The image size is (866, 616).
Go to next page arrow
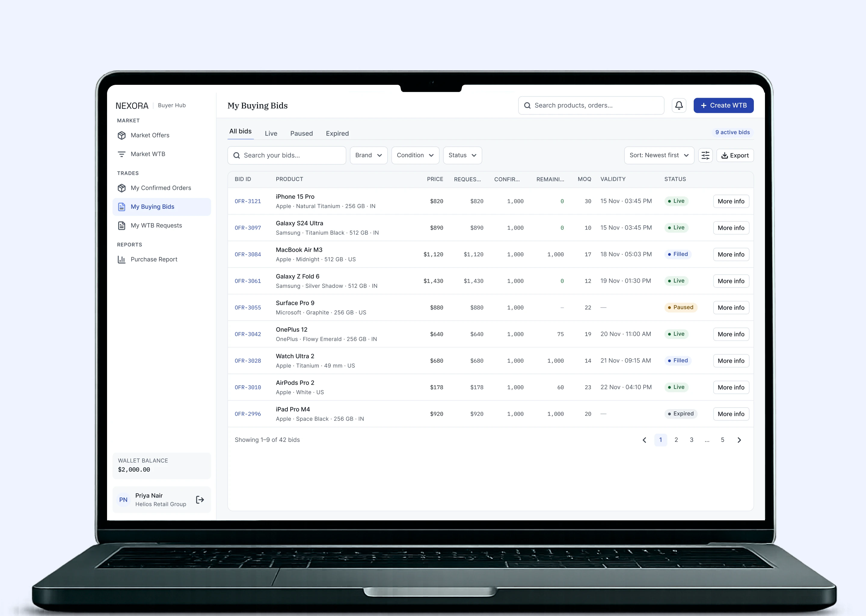click(x=739, y=440)
